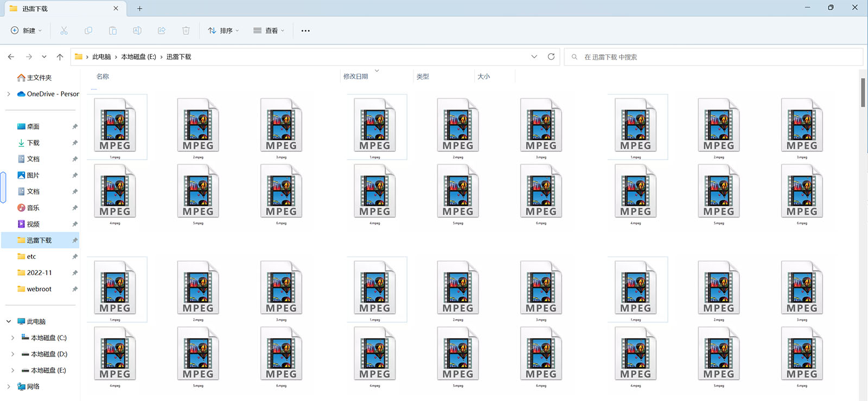Sort by the 大小 column header
Image resolution: width=868 pixels, height=401 pixels.
pyautogui.click(x=483, y=77)
